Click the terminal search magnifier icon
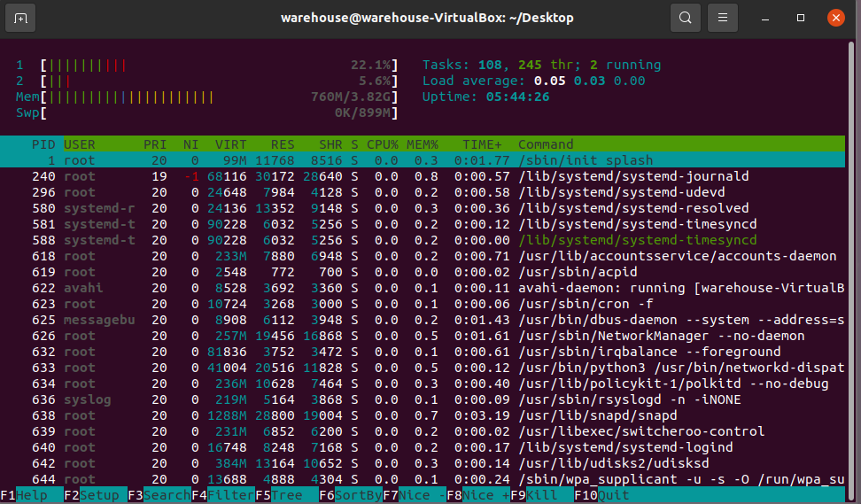 686,18
